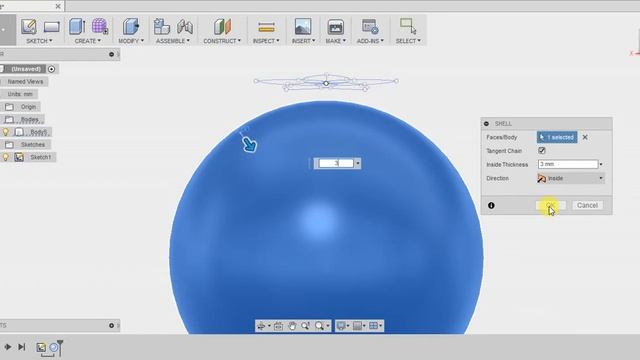This screenshot has height=360, width=640.
Task: Click the purple Create Form icon
Action: tap(100, 27)
